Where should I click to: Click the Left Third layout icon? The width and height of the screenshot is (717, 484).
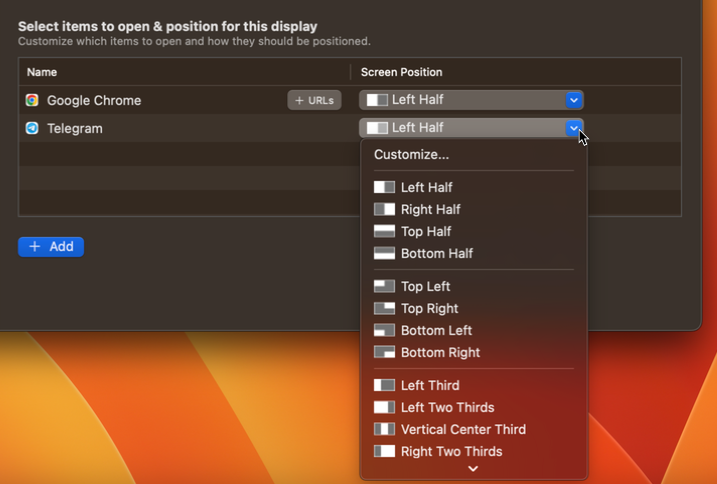[384, 385]
